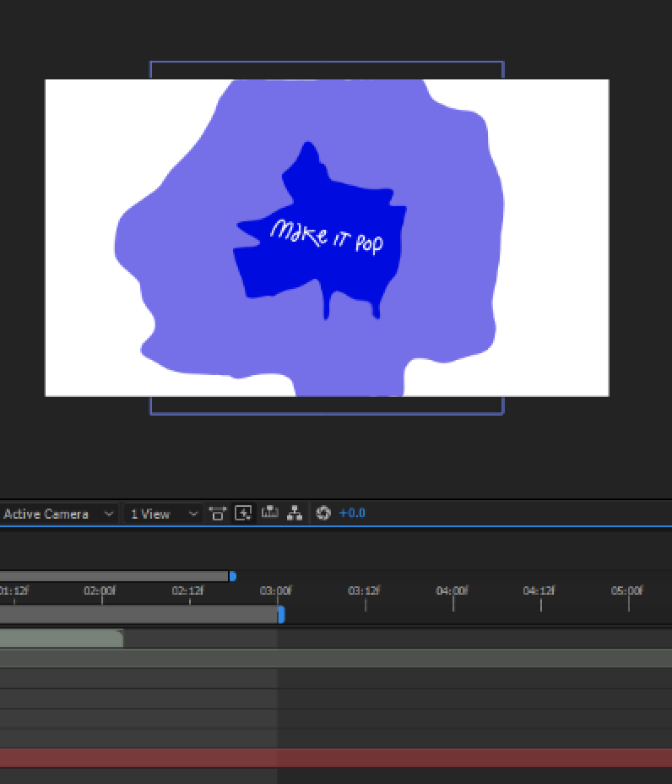Open the 1 View layout dropdown
672x784 pixels.
[x=164, y=514]
